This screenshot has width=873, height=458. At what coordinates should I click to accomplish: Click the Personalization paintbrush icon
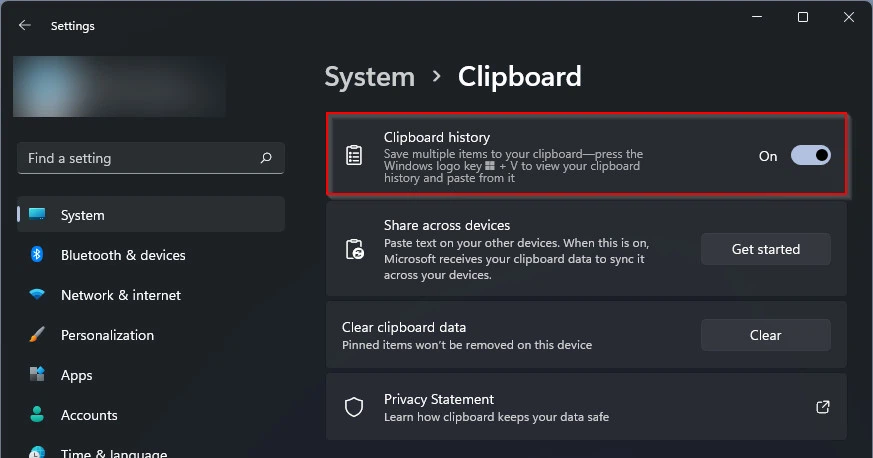(x=37, y=335)
